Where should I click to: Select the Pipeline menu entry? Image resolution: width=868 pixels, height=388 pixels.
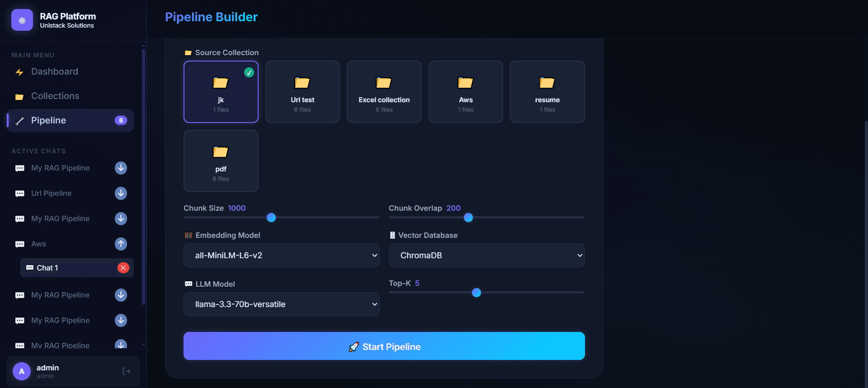tap(70, 120)
